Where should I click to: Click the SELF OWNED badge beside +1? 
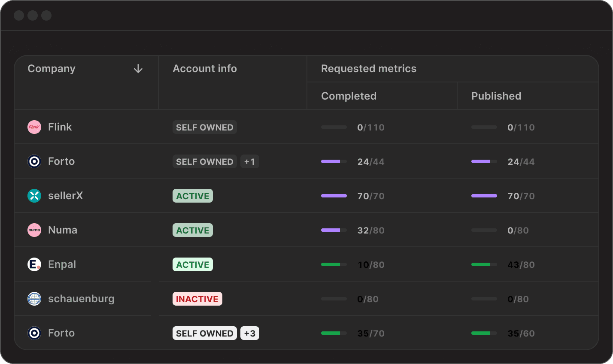(205, 161)
